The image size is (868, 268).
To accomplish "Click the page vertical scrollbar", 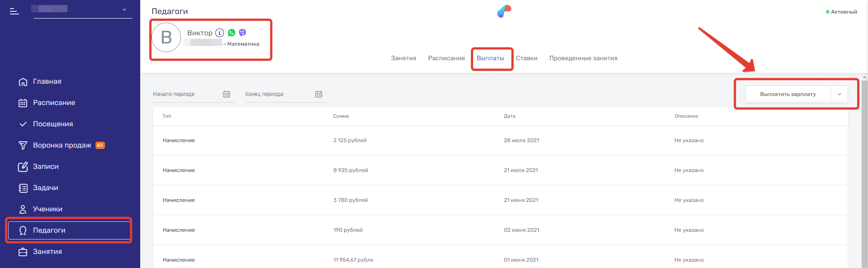I will click(x=864, y=172).
